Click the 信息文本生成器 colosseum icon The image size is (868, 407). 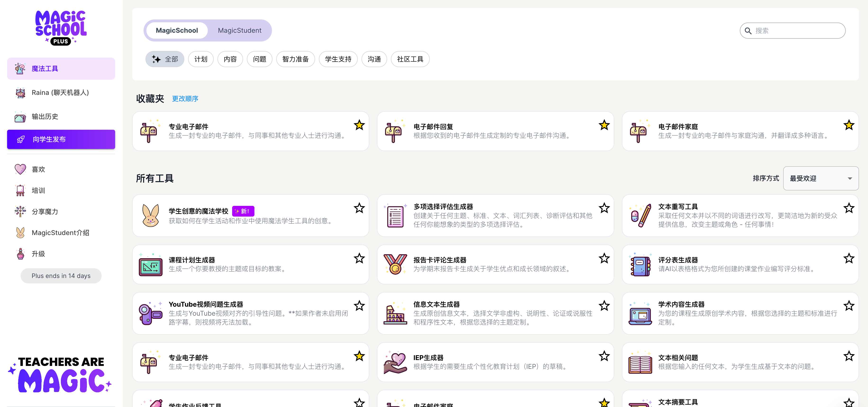[395, 314]
